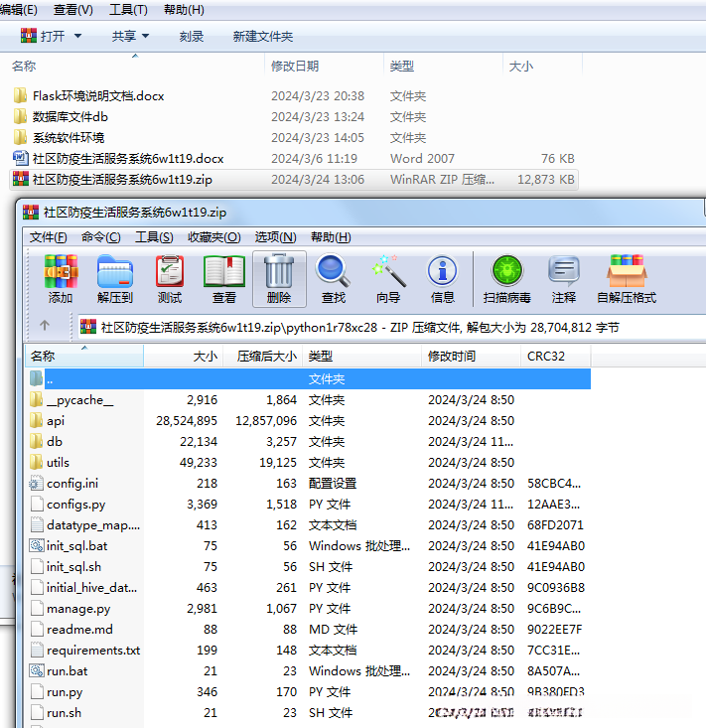Sort archive list by CRC32 column
706x728 pixels.
click(556, 357)
